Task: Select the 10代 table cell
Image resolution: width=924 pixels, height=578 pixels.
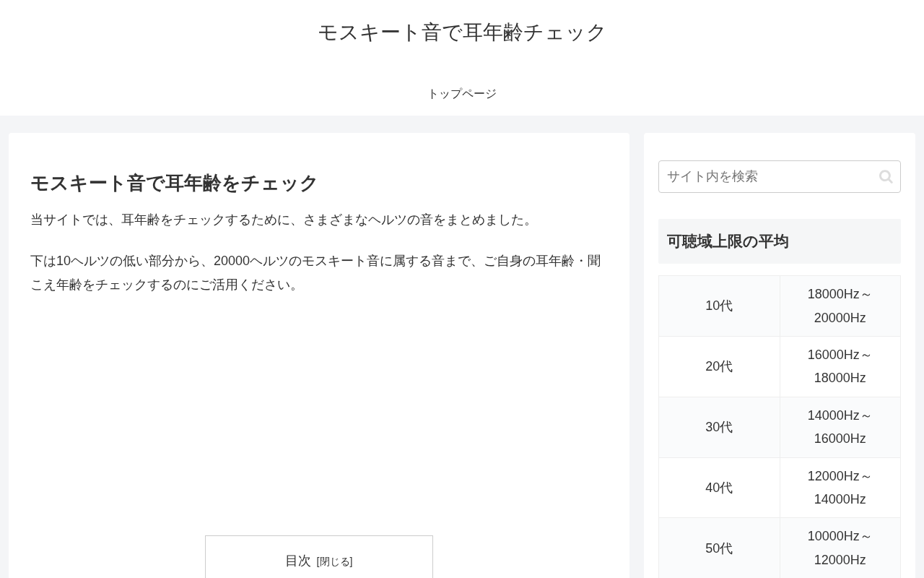Action: point(719,306)
